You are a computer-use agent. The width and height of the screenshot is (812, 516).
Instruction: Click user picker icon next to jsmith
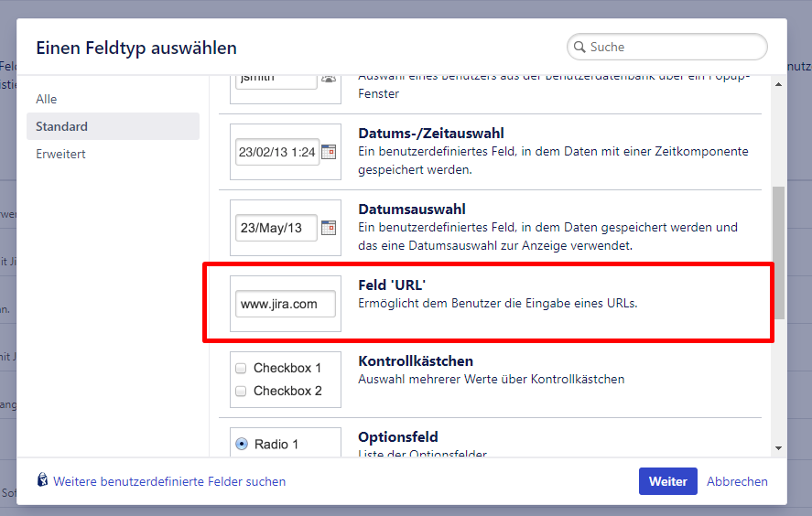click(x=329, y=79)
